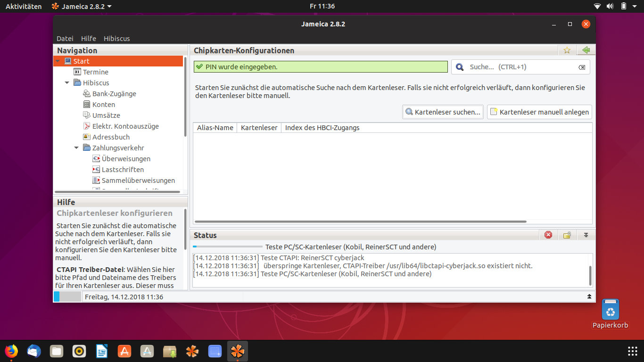Show all applications via the grid icon
The width and height of the screenshot is (644, 362).
(x=633, y=351)
